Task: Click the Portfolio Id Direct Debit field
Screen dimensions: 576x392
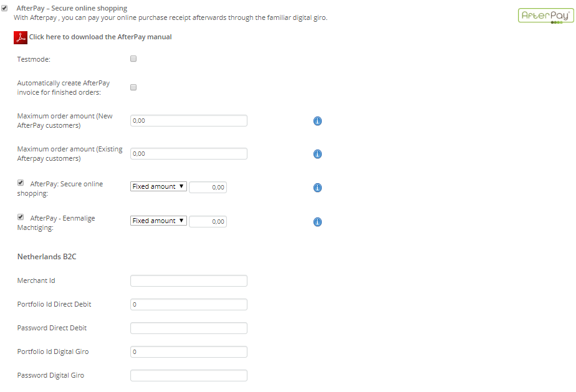Action: tap(188, 304)
